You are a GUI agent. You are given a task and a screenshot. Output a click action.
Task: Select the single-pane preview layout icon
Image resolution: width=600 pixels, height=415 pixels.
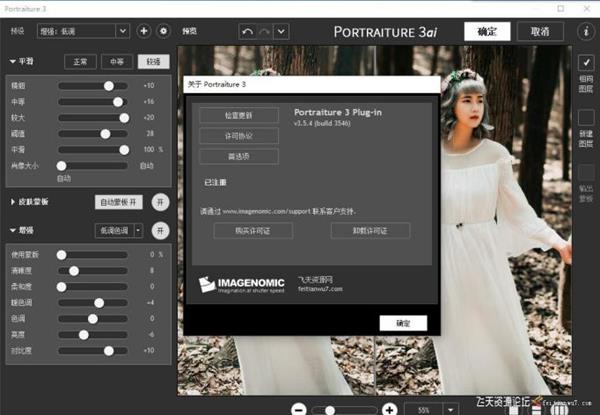coord(514,411)
